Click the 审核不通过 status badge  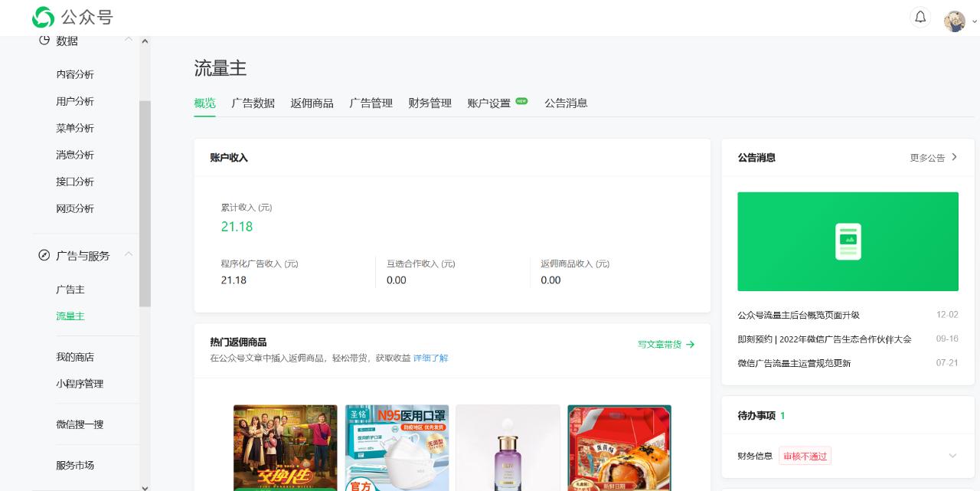click(x=805, y=455)
